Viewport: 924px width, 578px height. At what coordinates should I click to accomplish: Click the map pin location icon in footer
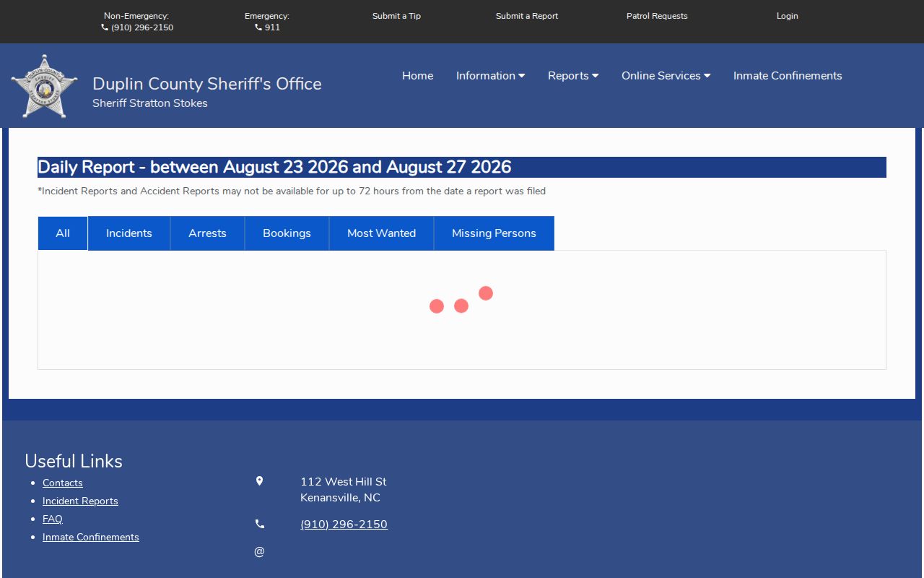[259, 481]
